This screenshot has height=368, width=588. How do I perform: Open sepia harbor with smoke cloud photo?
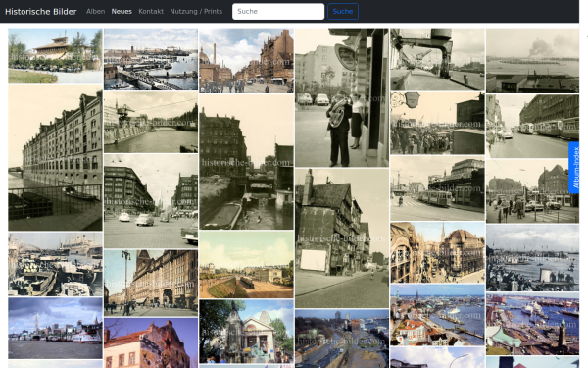click(x=532, y=61)
